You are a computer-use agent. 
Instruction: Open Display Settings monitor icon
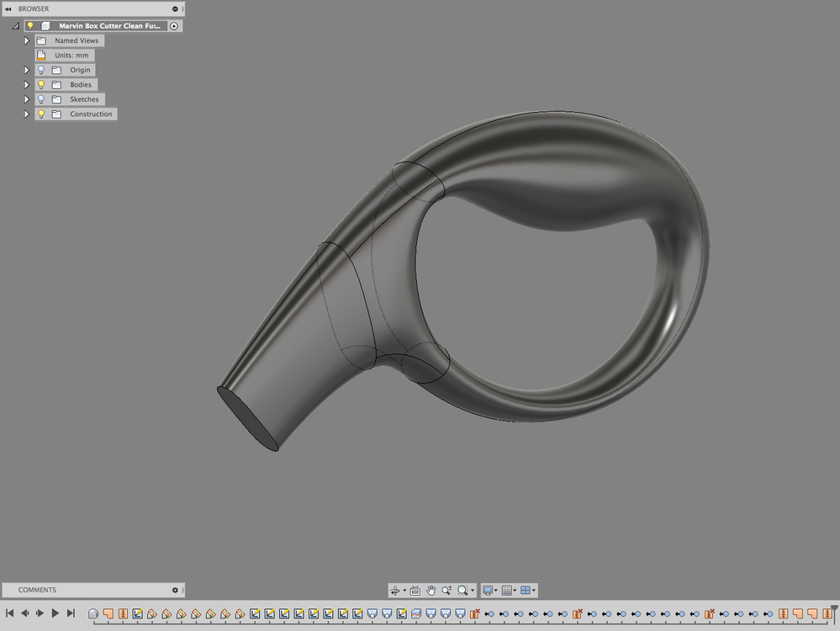click(x=488, y=591)
